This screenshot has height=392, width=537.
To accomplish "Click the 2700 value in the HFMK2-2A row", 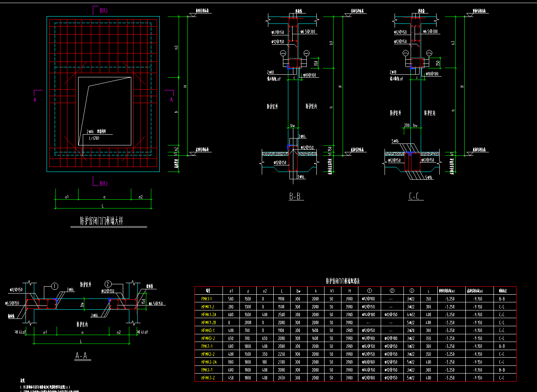I will coord(281,362).
